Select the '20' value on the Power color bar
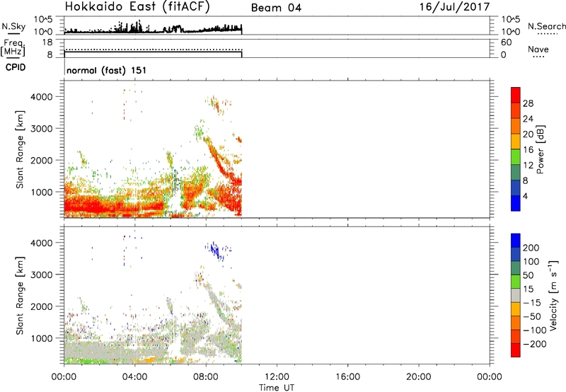Viewport: 566px width, 392px height. click(528, 134)
